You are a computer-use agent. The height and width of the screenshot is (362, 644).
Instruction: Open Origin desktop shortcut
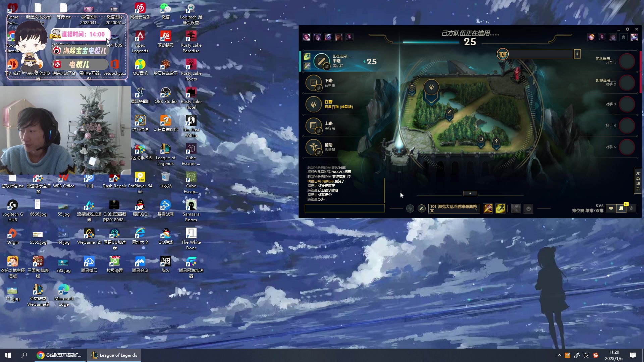pos(12,236)
